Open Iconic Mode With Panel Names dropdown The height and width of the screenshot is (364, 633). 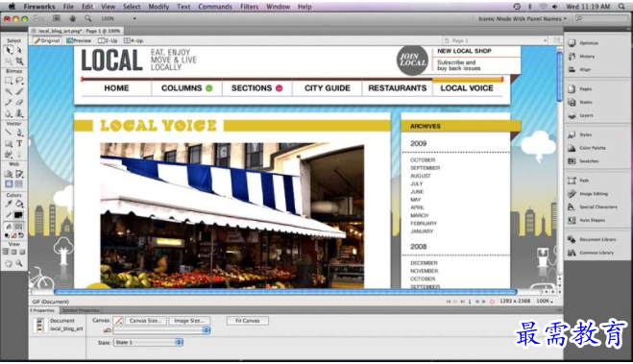click(523, 19)
